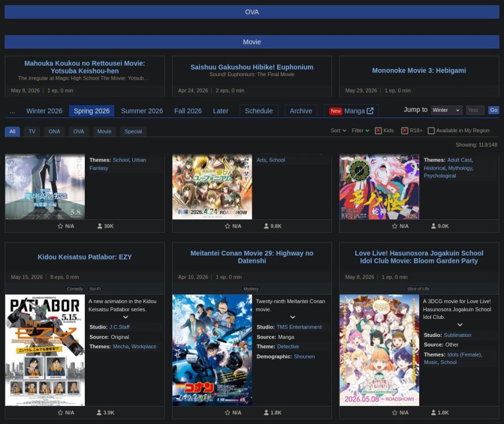Click the star rating icon under Patlabor EZY
Viewport: 504px width, 424px height.
[x=61, y=413]
